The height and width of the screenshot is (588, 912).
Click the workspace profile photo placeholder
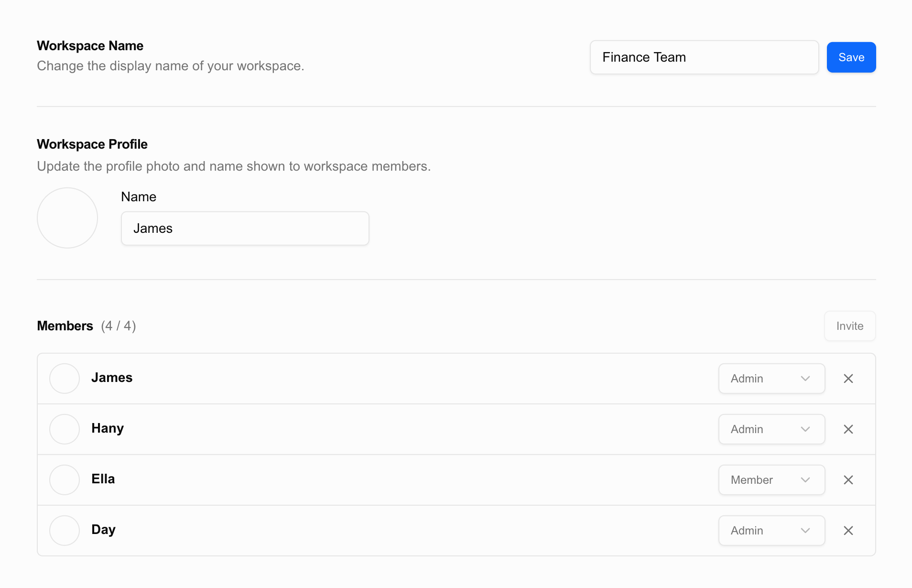tap(67, 218)
